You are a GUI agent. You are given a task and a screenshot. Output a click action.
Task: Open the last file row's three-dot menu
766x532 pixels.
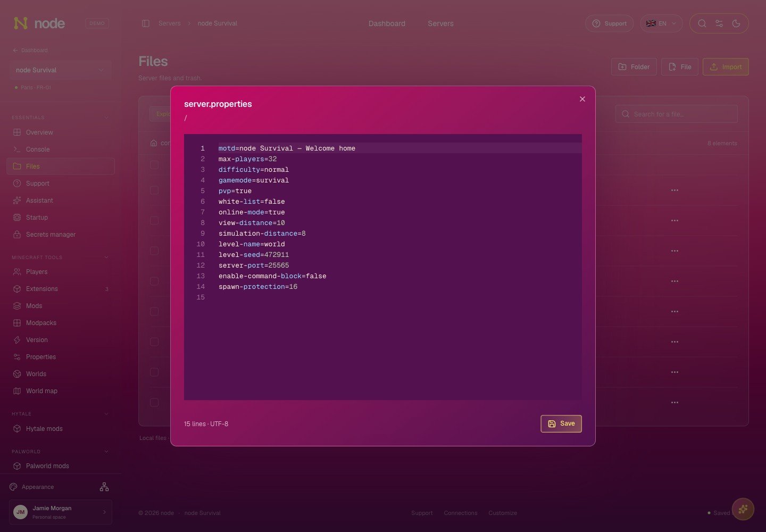click(x=675, y=402)
